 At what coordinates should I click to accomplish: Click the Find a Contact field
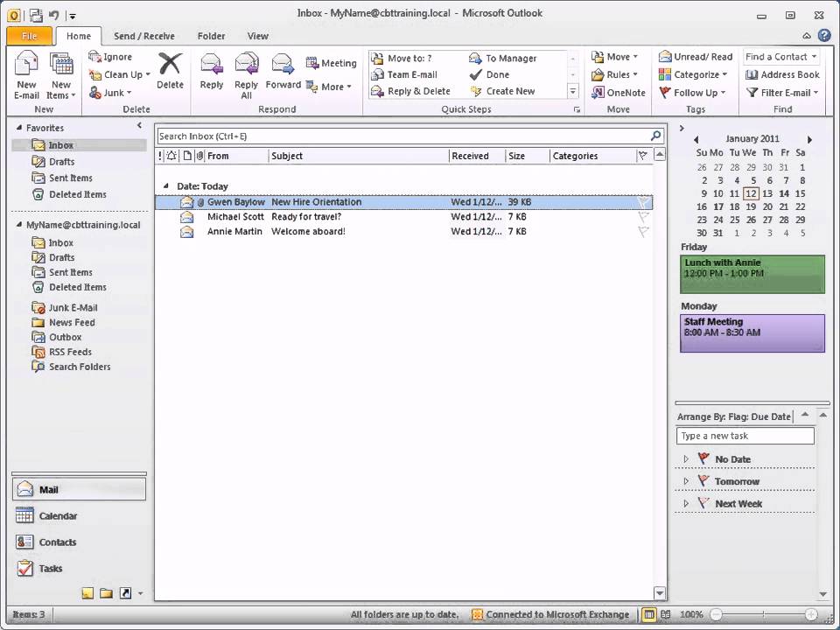click(x=781, y=57)
